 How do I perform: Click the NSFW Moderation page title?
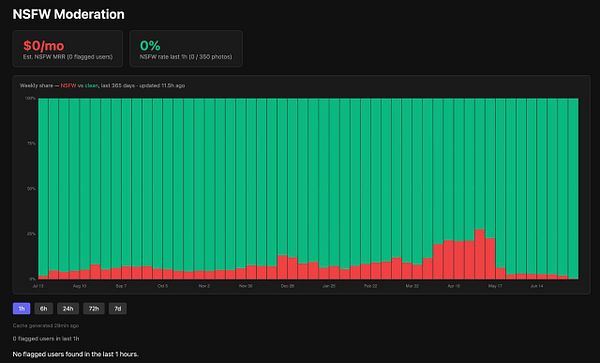click(68, 14)
